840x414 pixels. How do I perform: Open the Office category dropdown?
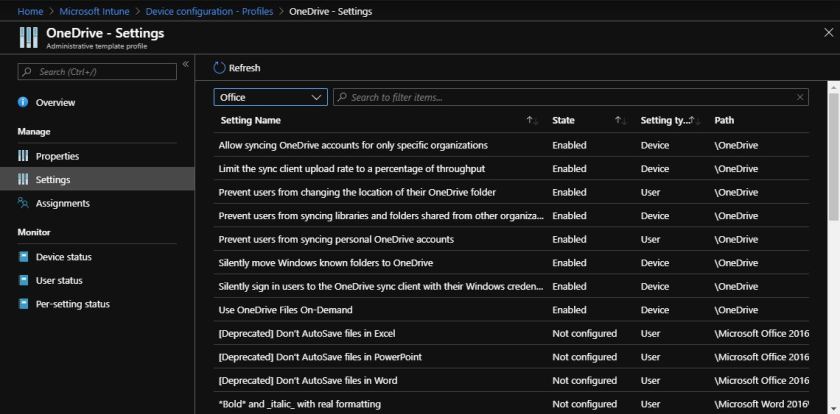coord(271,97)
